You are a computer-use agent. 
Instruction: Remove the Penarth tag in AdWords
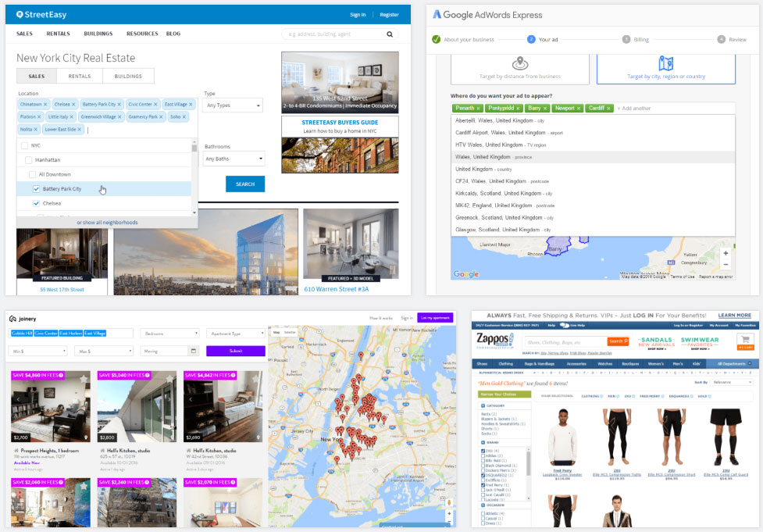[478, 108]
